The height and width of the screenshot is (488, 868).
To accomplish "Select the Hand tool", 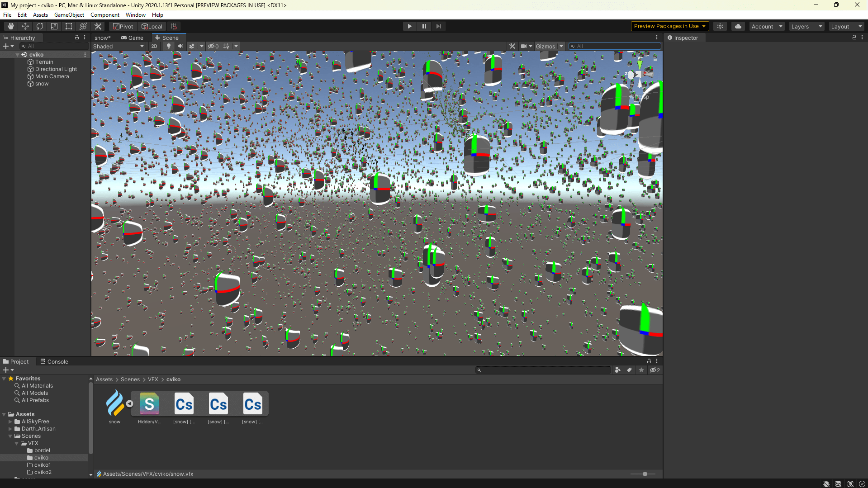I will point(11,26).
